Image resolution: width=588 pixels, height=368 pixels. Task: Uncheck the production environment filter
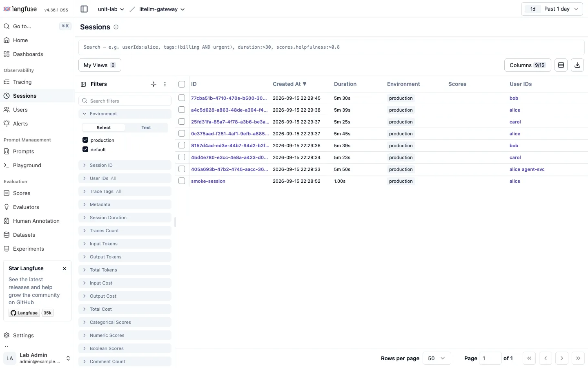85,140
